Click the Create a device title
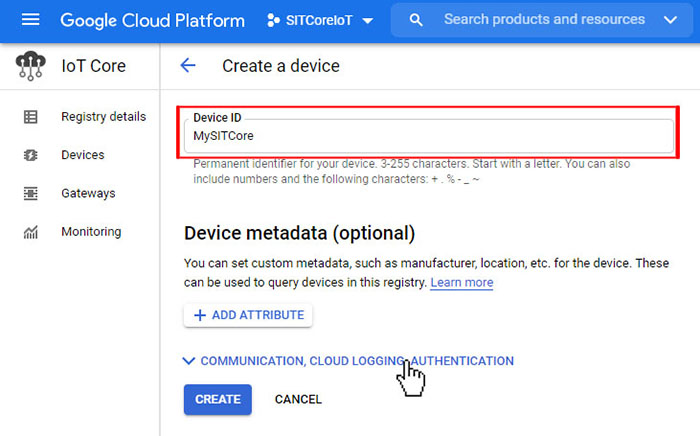The width and height of the screenshot is (700, 436). click(x=281, y=66)
